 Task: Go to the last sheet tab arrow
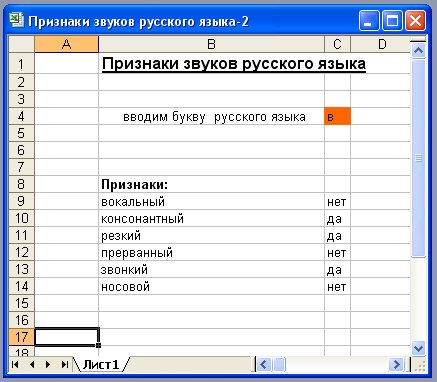(65, 364)
